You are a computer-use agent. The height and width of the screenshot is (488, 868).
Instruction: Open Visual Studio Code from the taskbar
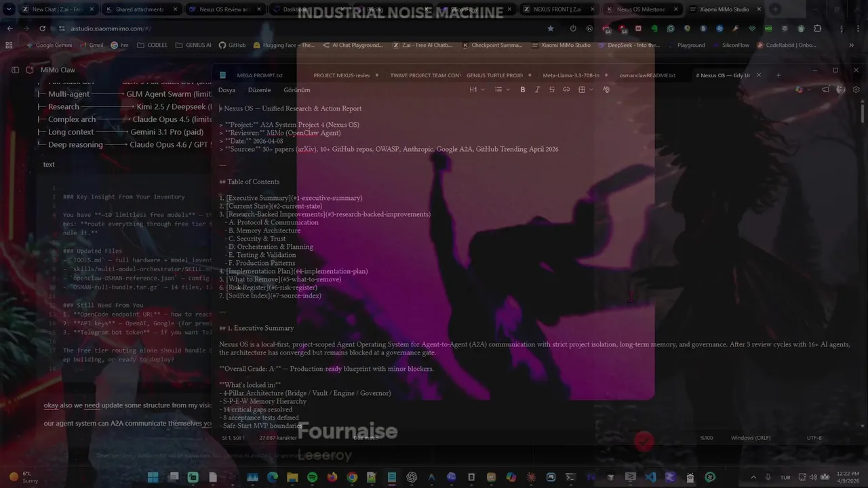tap(650, 477)
